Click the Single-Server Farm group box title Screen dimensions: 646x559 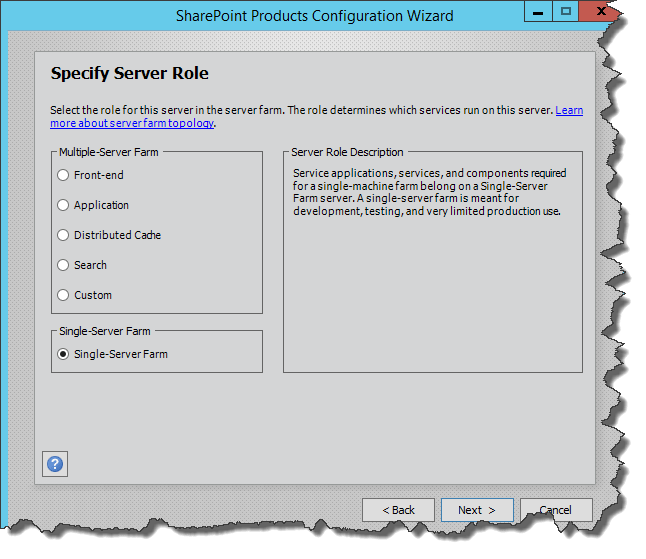pyautogui.click(x=105, y=331)
